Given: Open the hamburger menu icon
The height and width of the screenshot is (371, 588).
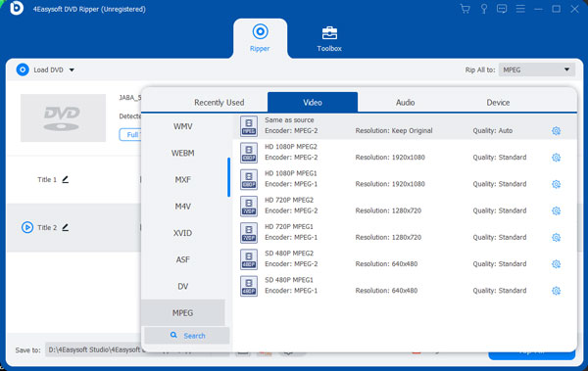Looking at the screenshot, I should 520,9.
